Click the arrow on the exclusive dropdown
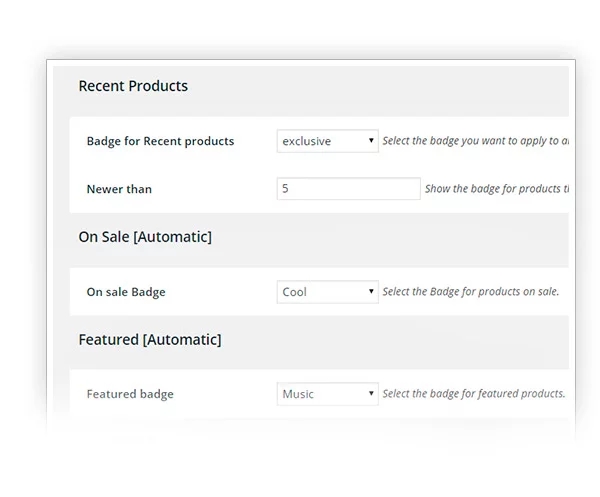Viewport: 600px width, 497px height. (371, 140)
